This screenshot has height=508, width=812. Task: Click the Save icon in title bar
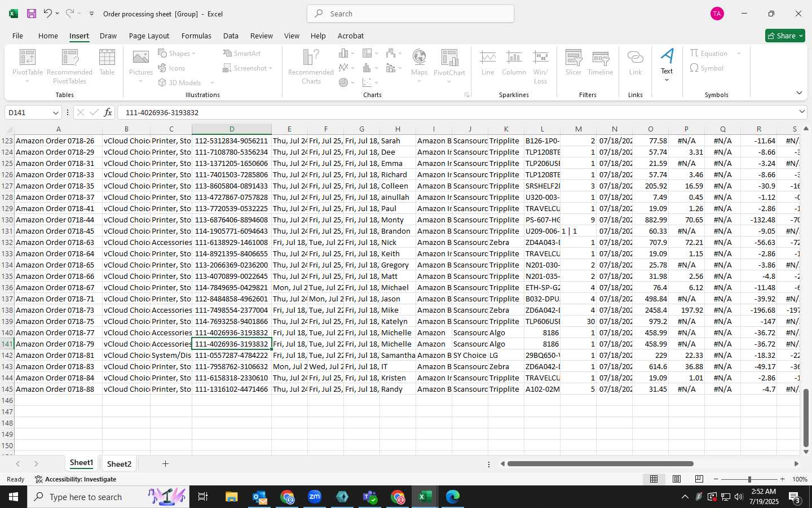coord(32,14)
